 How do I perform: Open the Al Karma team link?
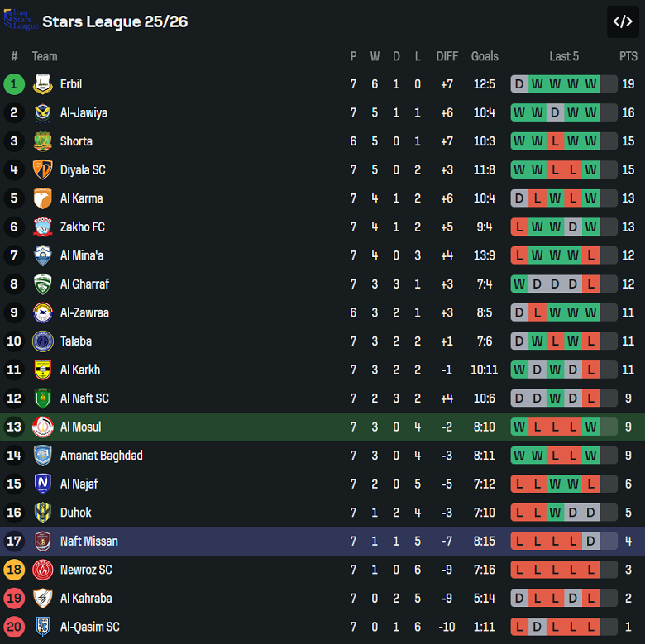pos(81,198)
